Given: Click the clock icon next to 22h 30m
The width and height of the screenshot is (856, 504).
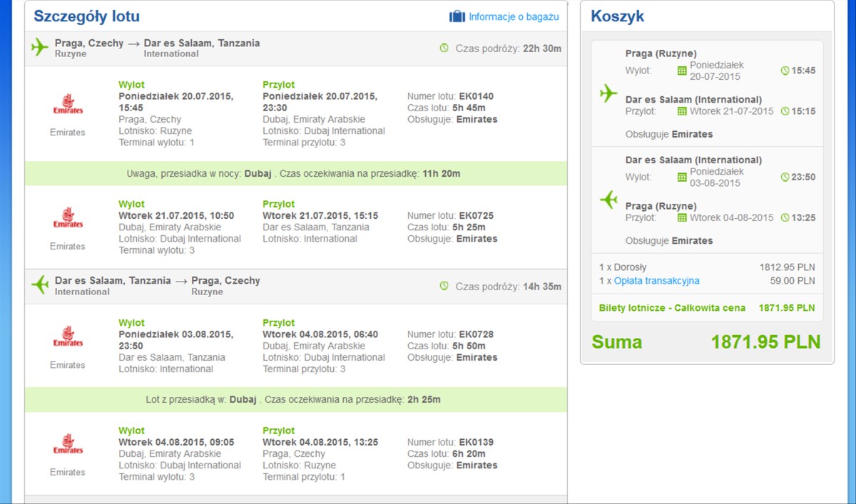Looking at the screenshot, I should 444,48.
